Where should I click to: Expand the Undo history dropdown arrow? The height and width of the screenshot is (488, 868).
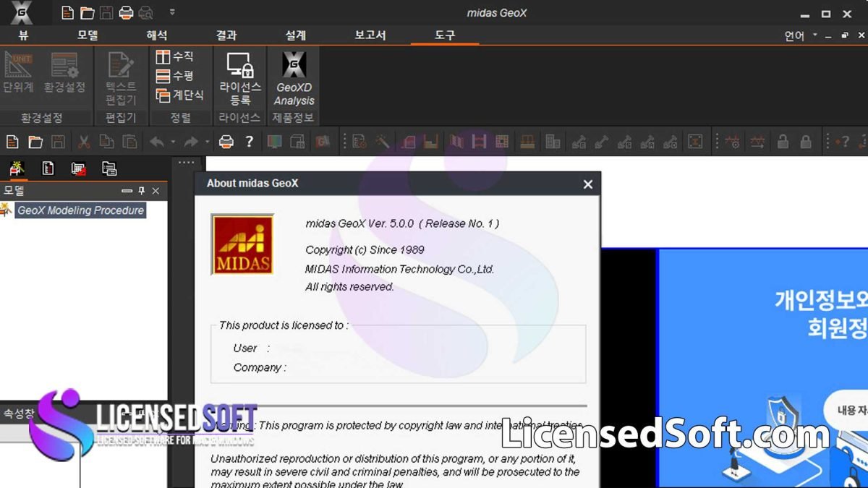click(x=173, y=142)
